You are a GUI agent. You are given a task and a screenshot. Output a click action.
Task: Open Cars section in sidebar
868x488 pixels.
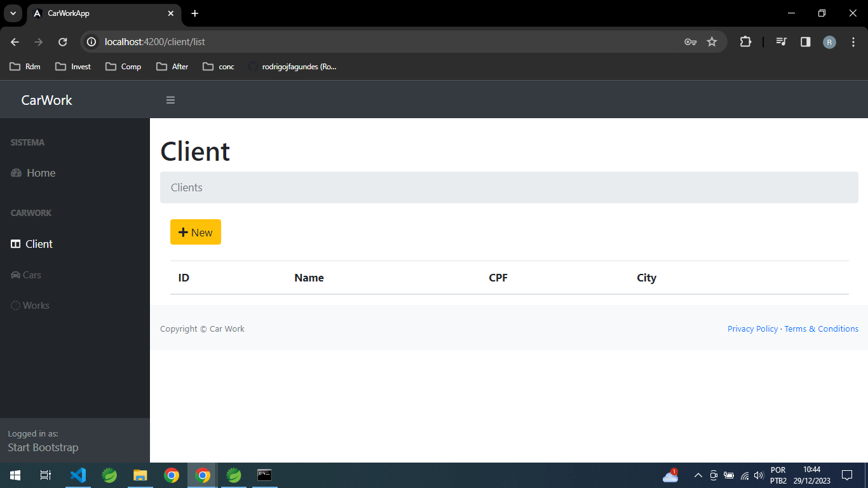(26, 275)
